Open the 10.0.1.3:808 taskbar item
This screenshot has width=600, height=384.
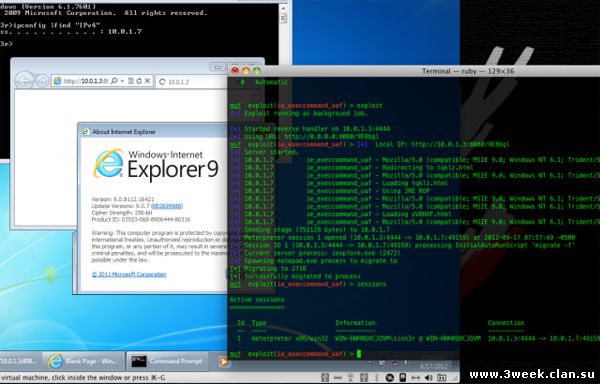click(x=19, y=361)
